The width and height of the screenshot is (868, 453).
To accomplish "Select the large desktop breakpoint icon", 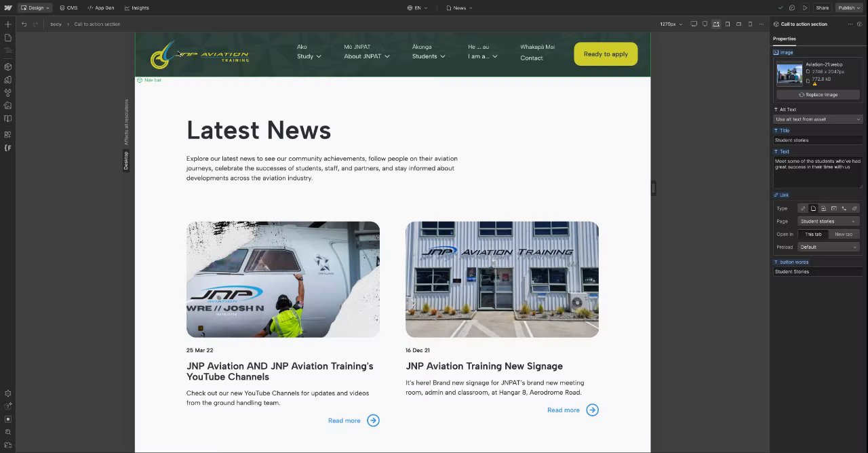I will [694, 24].
